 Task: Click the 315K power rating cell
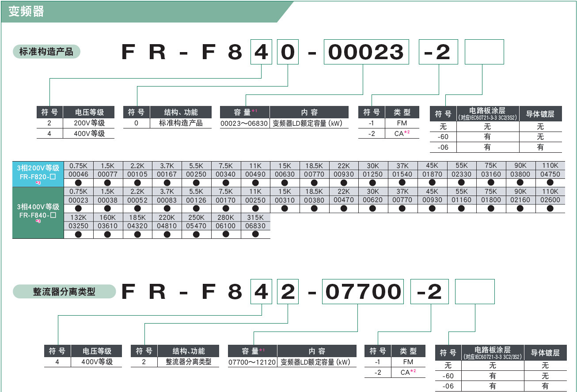pos(255,217)
